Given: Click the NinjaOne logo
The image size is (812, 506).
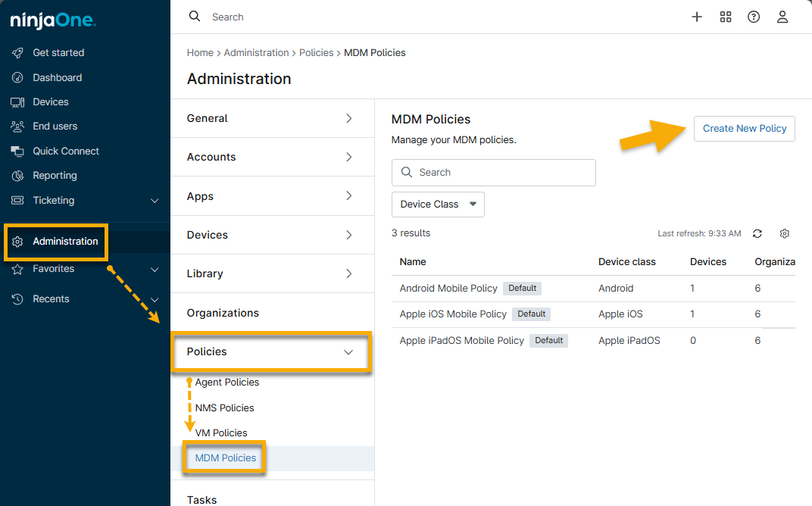Looking at the screenshot, I should [53, 20].
